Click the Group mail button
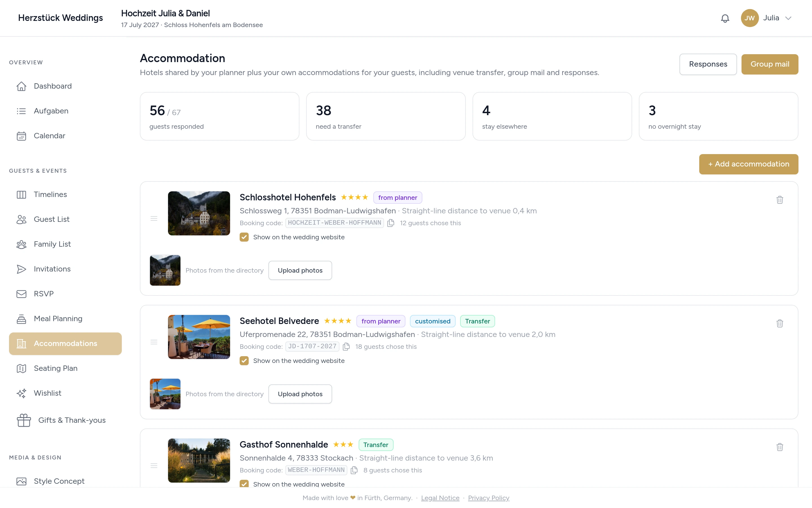Image resolution: width=812 pixels, height=508 pixels. pos(770,64)
